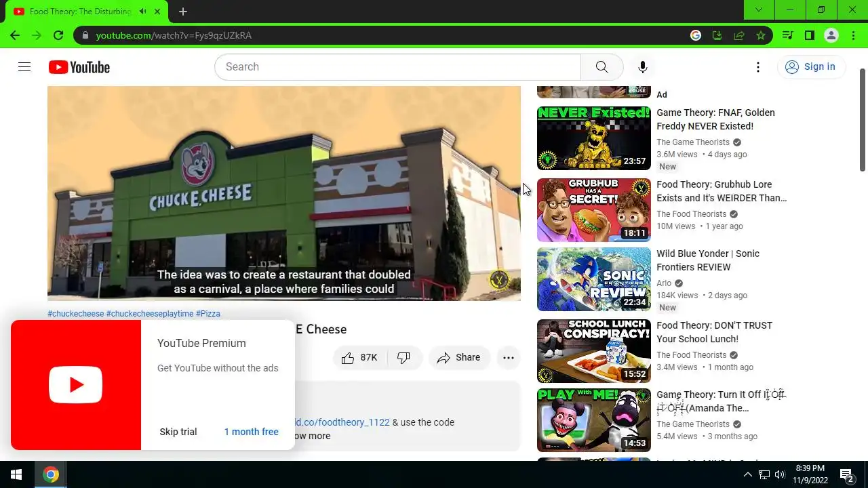Open title 'Food Theory: DON'T TRUST Your School Lunch!'
The width and height of the screenshot is (868, 488).
(x=714, y=332)
